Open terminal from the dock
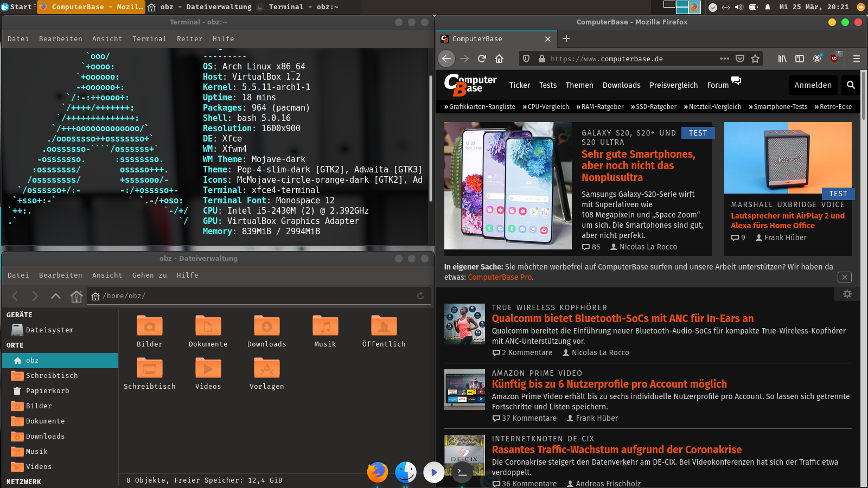The height and width of the screenshot is (488, 868). (462, 472)
